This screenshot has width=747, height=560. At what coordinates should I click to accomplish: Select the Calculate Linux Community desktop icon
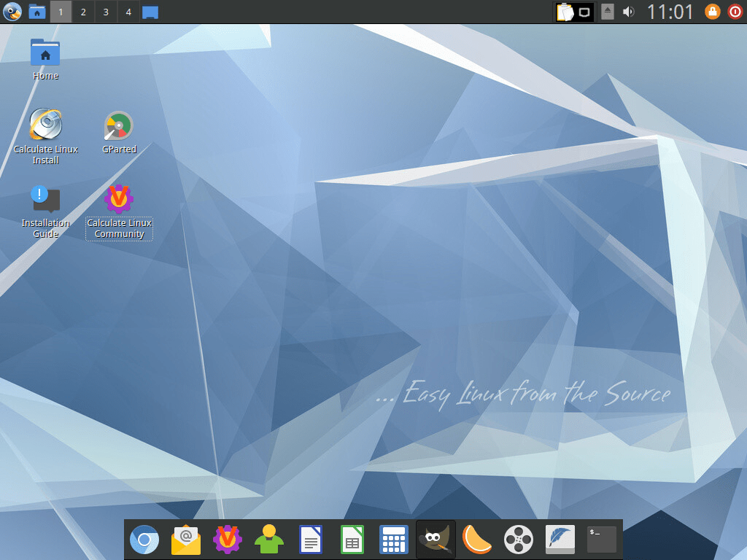[119, 211]
